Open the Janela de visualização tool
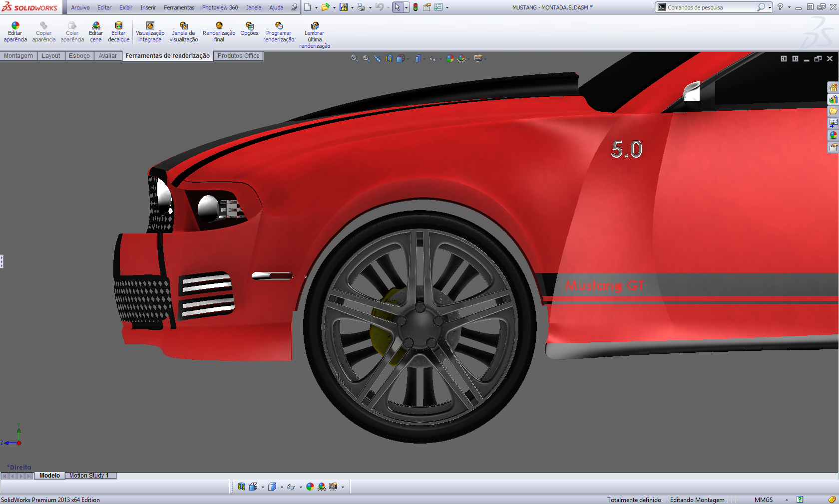839x504 pixels. click(184, 32)
